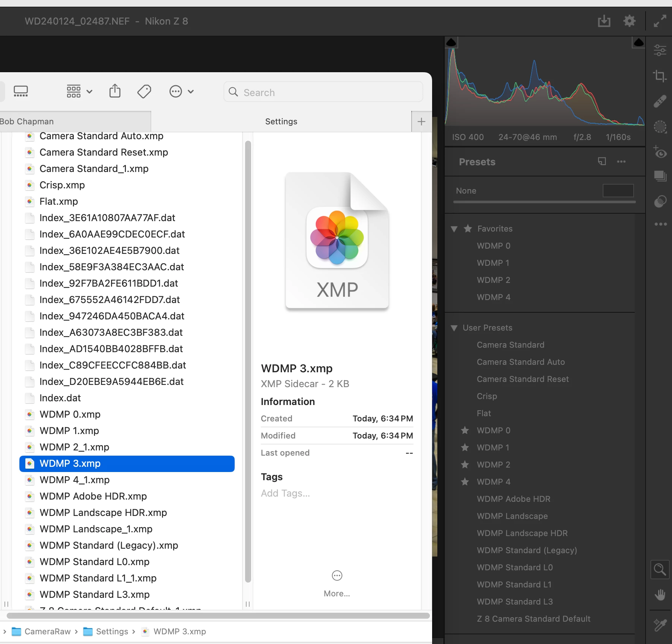Collapse the User Presets group
This screenshot has width=672, height=644.
point(454,328)
